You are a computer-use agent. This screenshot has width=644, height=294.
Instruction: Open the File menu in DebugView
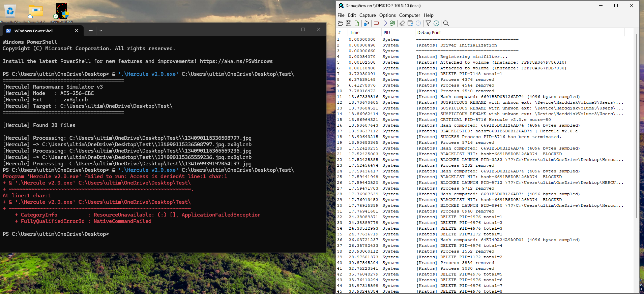point(341,15)
